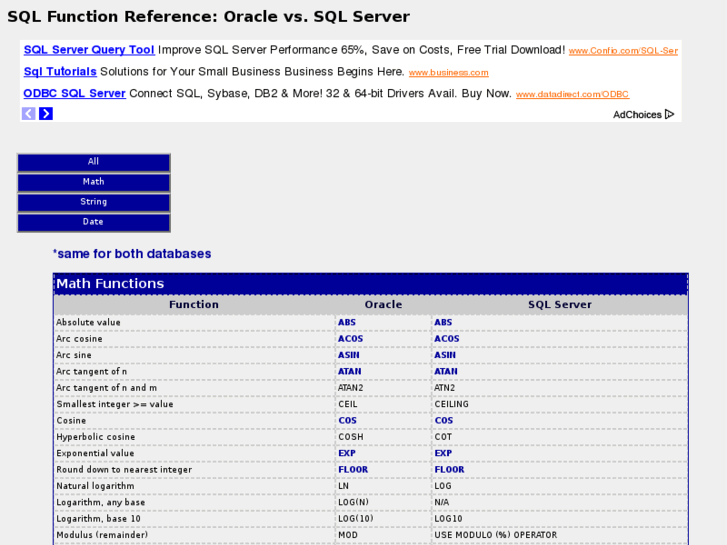
Task: Click the next ad arrow icon
Action: [46, 114]
